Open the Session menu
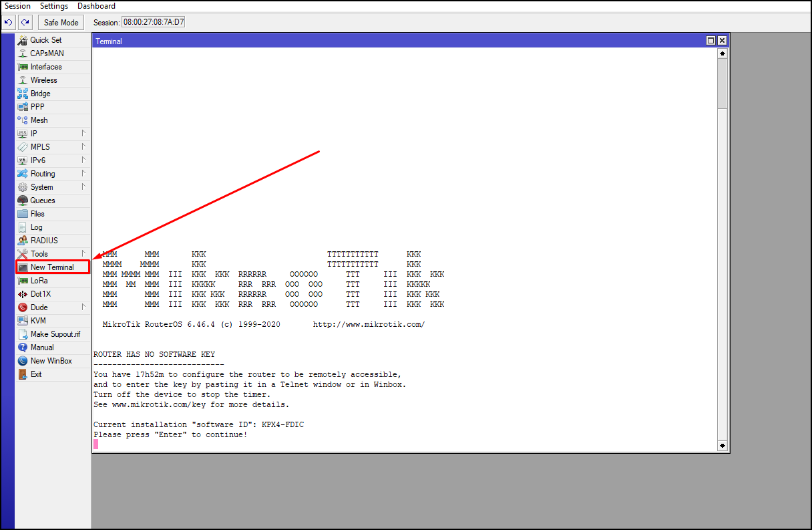This screenshot has width=812, height=530. point(17,5)
